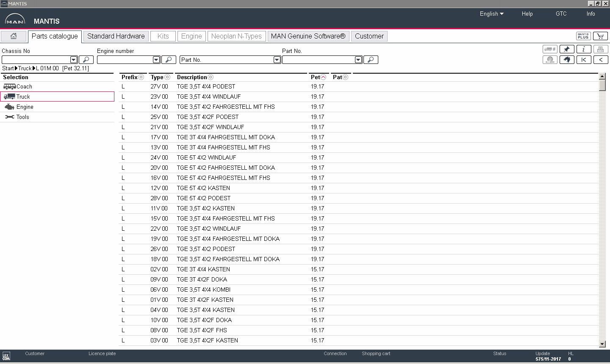Click the pushpin bookmark icon
The image size is (610, 364).
click(567, 49)
